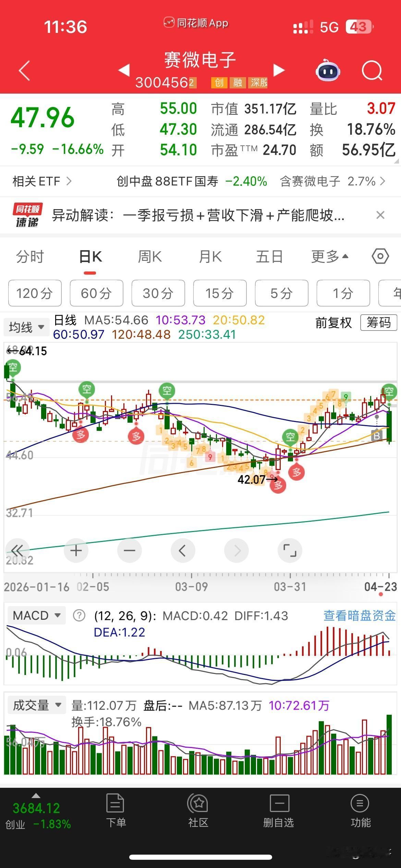
Task: Toggle the 筹码 chip distribution button
Action: 378,323
